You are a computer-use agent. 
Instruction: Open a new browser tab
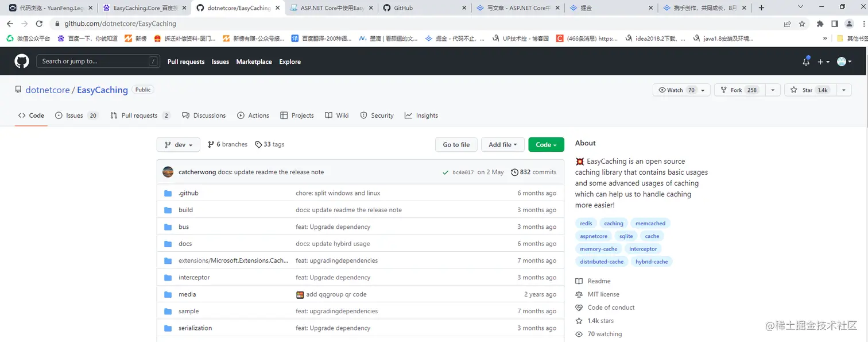coord(761,7)
